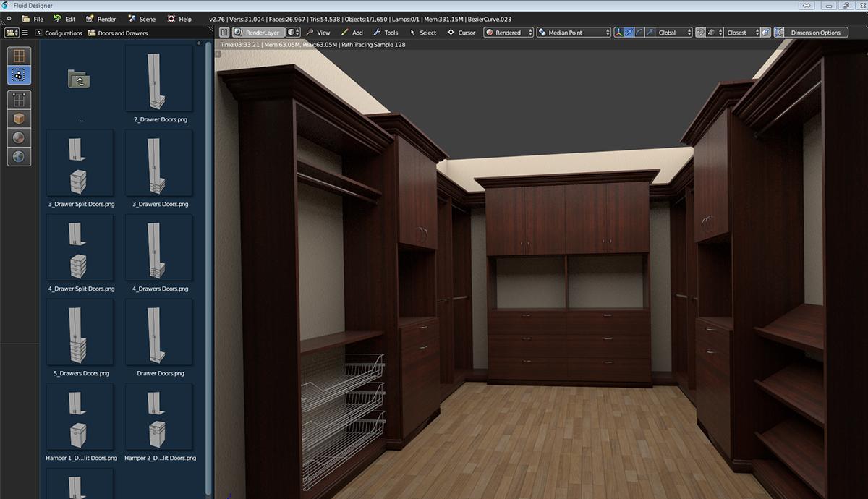868x499 pixels.
Task: Open the Cursor menu in viewport header
Action: tap(461, 33)
